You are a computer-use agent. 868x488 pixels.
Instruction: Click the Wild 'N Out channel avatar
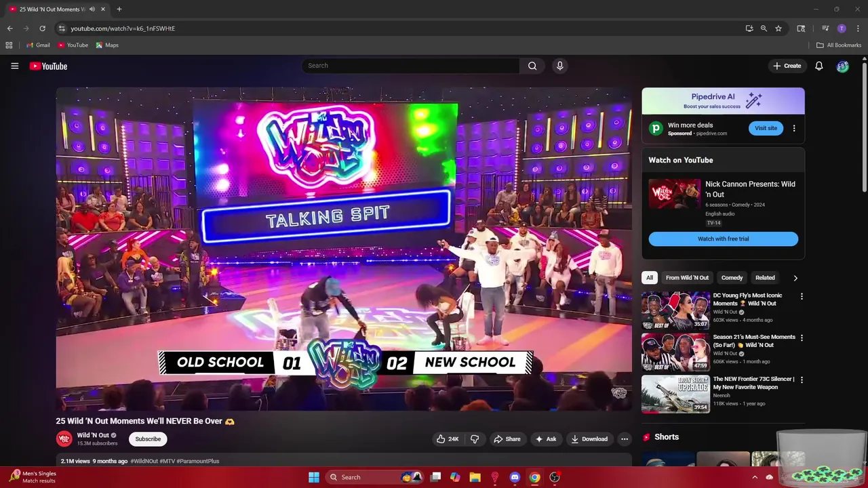point(64,439)
